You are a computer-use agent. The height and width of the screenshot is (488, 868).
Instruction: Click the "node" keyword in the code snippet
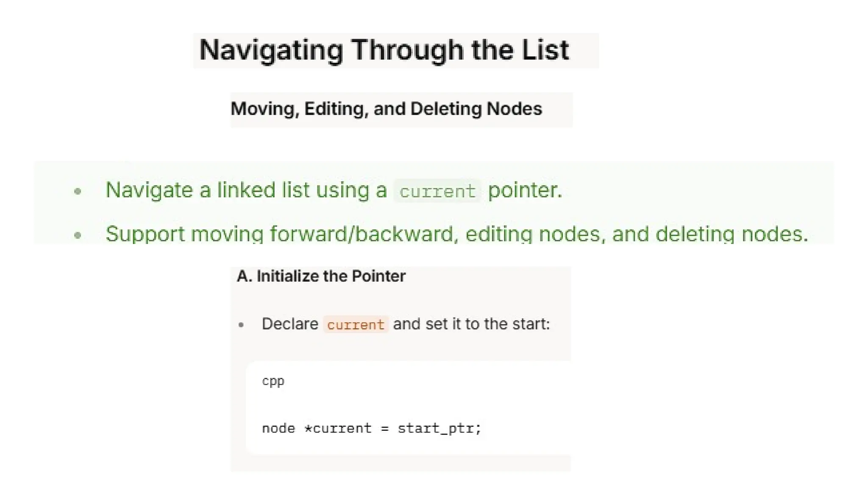point(278,428)
